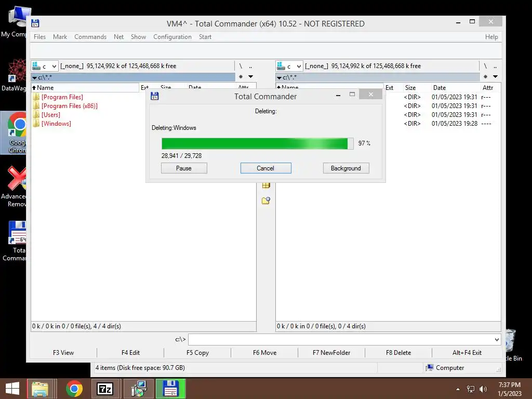
Task: Open the Start menu item in menu bar
Action: (x=205, y=37)
